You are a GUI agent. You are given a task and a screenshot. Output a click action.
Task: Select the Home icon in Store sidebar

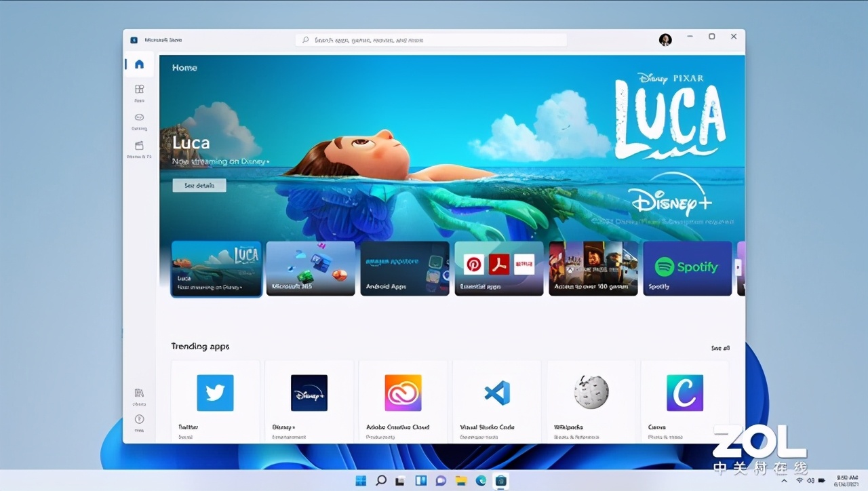click(x=138, y=63)
